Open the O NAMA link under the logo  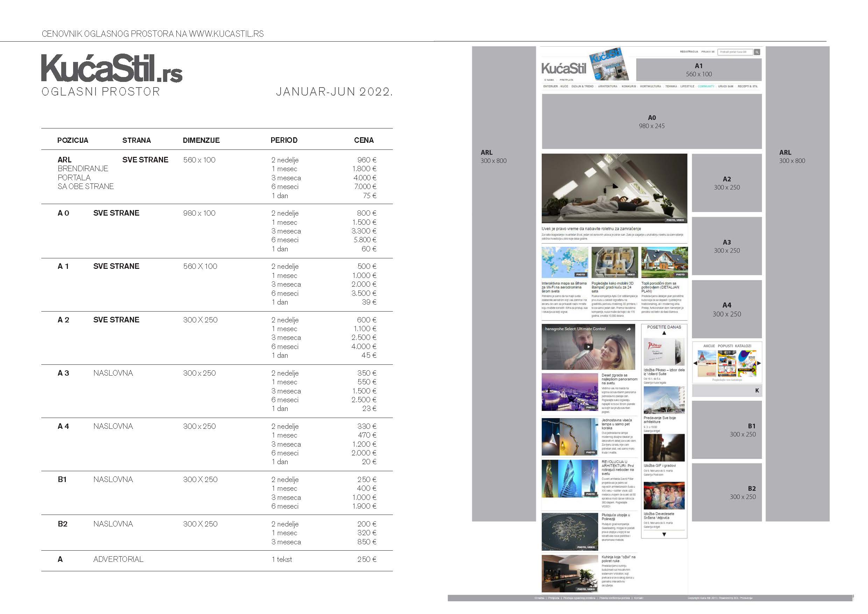click(549, 80)
